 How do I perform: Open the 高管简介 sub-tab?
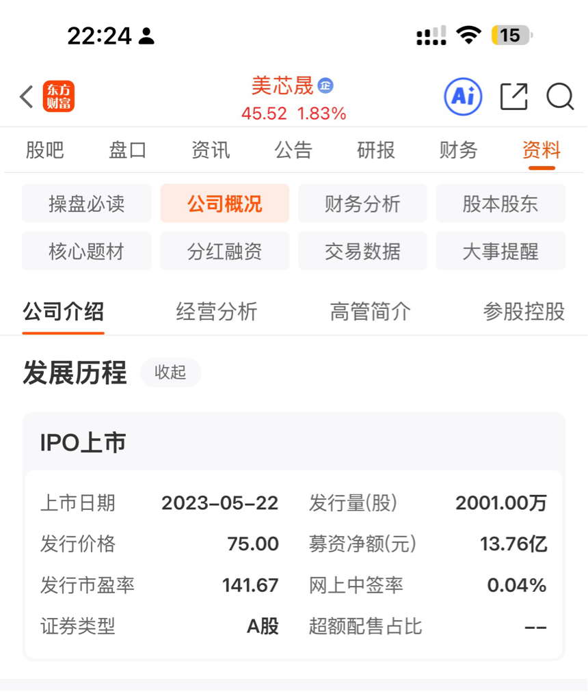(x=371, y=312)
